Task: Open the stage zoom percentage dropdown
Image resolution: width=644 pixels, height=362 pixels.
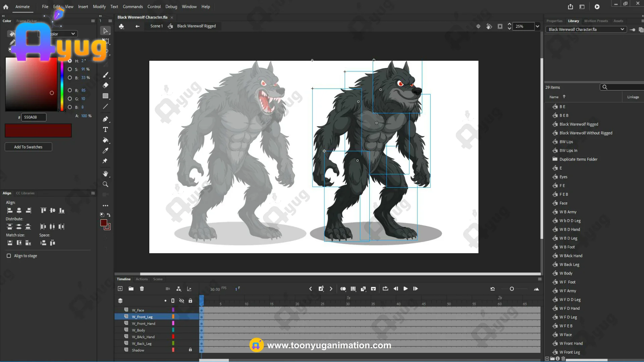Action: [x=537, y=26]
